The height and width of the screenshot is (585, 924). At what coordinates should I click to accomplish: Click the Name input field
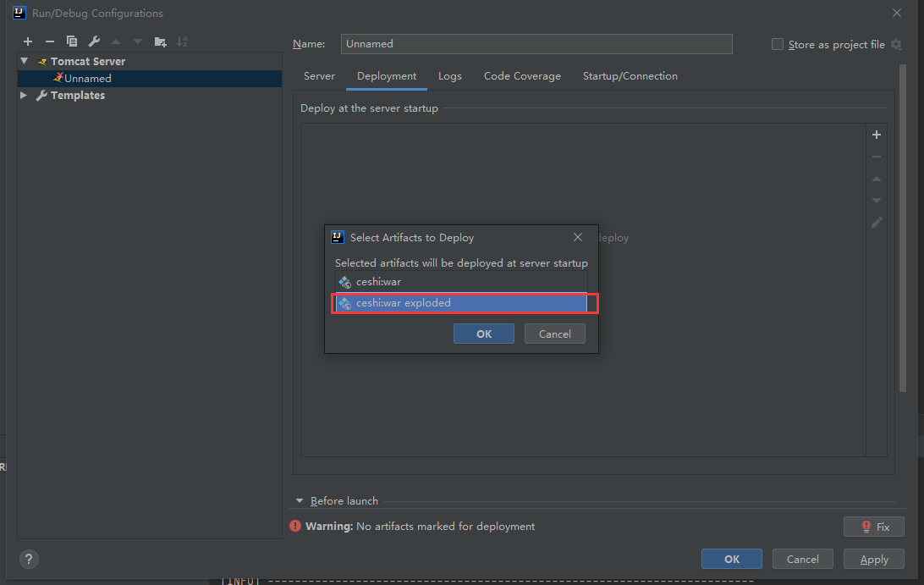[536, 44]
